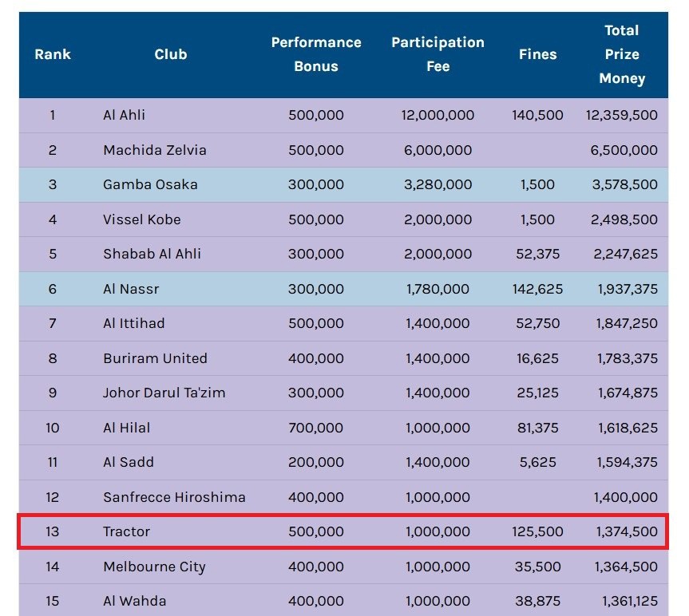
Task: Click Shabab Al Ahli's total 2,247,625
Action: point(625,254)
